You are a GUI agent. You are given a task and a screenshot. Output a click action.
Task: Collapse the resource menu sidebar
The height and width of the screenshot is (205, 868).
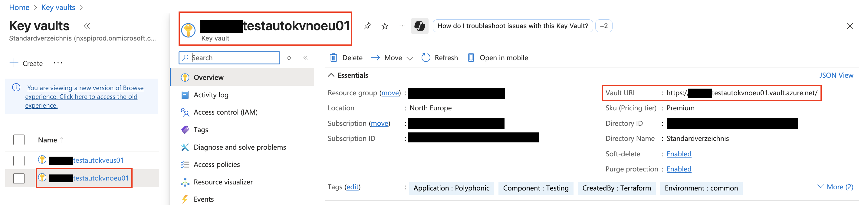click(305, 58)
